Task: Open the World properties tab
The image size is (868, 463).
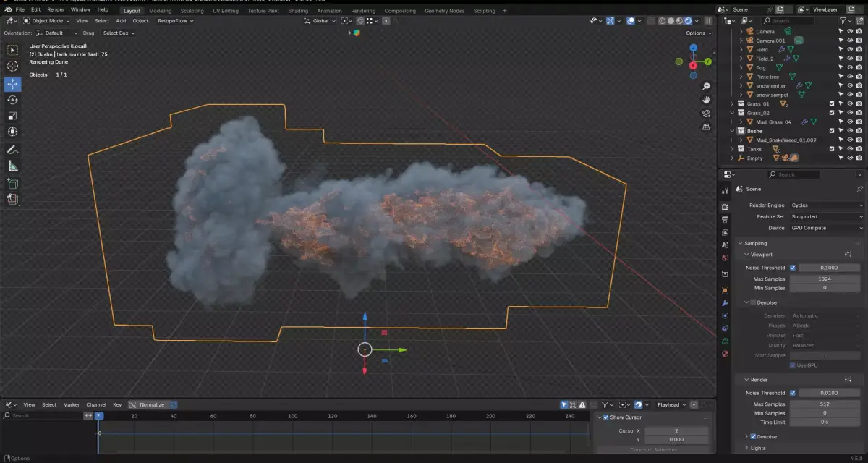Action: [725, 258]
